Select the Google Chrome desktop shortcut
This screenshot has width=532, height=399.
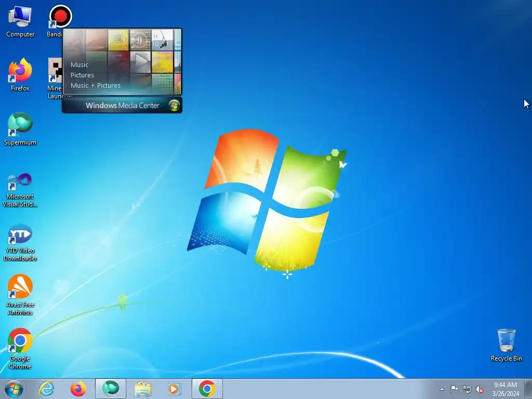click(20, 349)
